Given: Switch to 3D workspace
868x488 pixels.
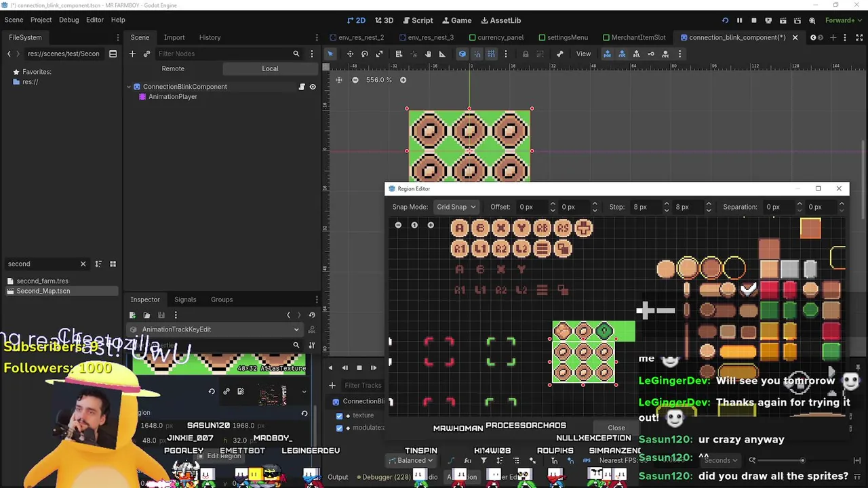Looking at the screenshot, I should click(384, 20).
